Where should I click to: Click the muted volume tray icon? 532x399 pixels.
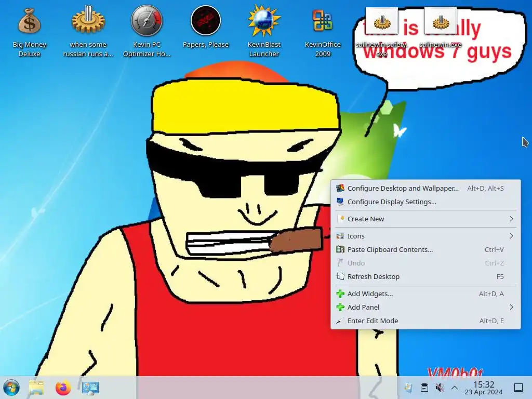pos(440,388)
